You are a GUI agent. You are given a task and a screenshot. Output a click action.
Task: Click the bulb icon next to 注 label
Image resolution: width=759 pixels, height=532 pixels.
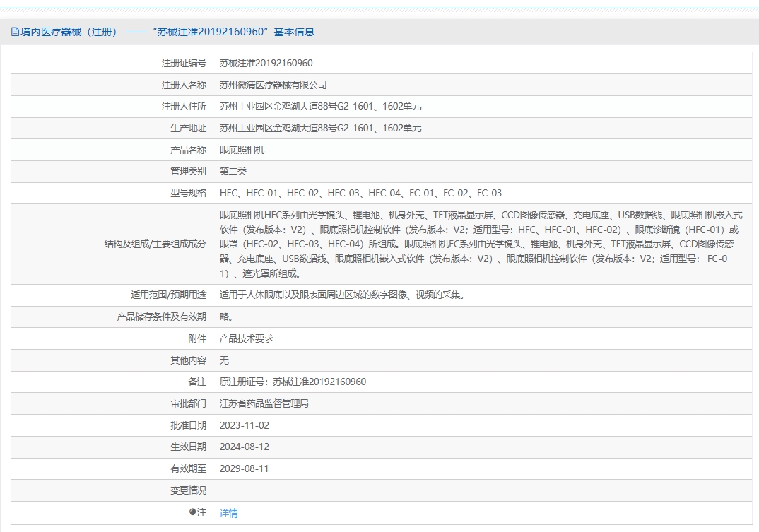[x=192, y=512]
